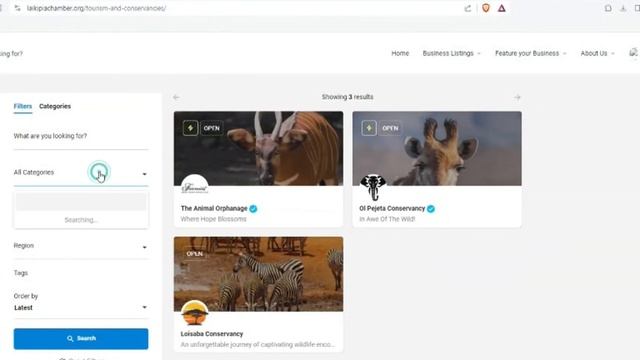Switch to the Categories tab

click(x=55, y=106)
